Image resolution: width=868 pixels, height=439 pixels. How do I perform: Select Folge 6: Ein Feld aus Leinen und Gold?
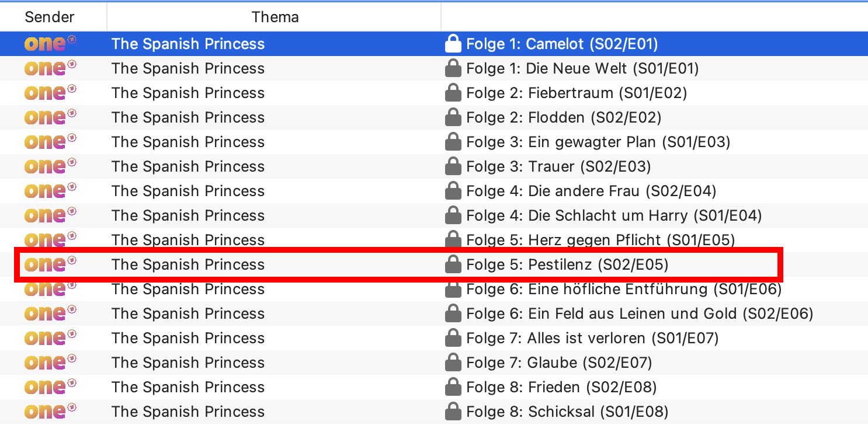click(434, 313)
